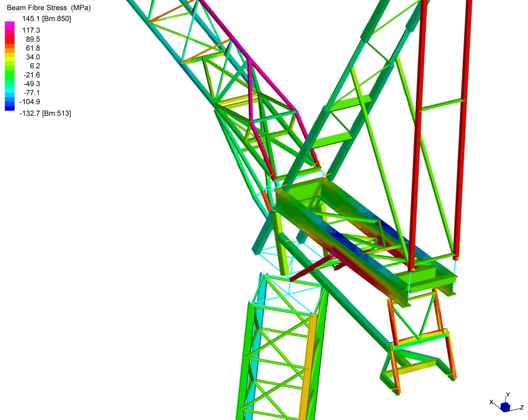
Task: Click the blue cube of the axis triad
Action: (505, 407)
